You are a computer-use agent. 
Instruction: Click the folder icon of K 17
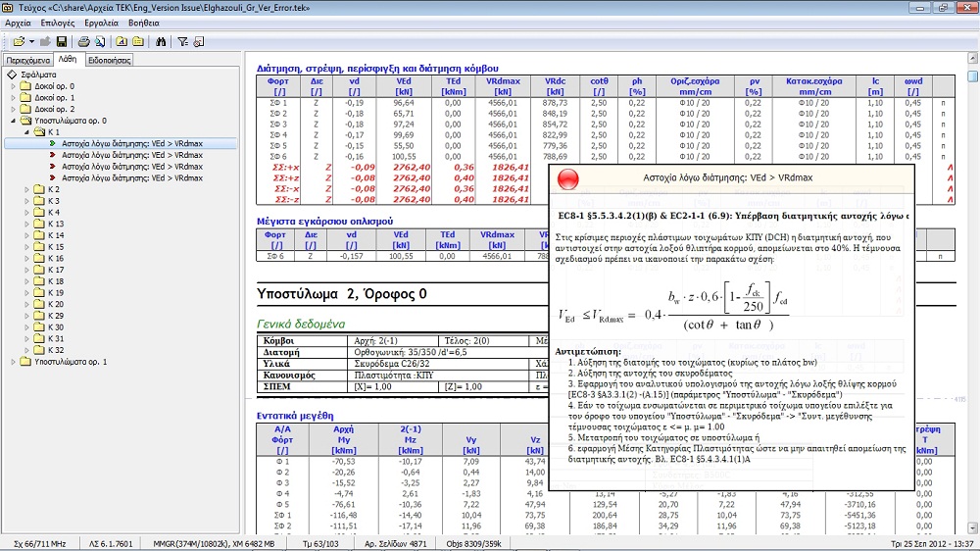(x=39, y=270)
